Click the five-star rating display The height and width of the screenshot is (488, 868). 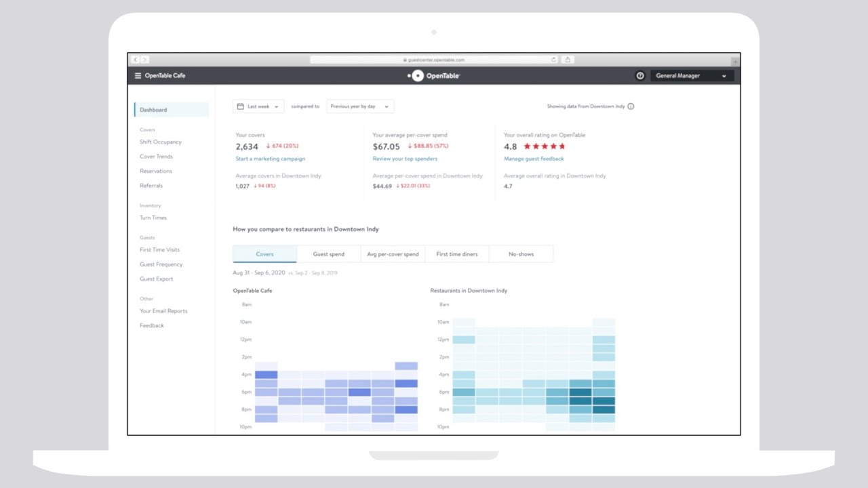coord(545,146)
